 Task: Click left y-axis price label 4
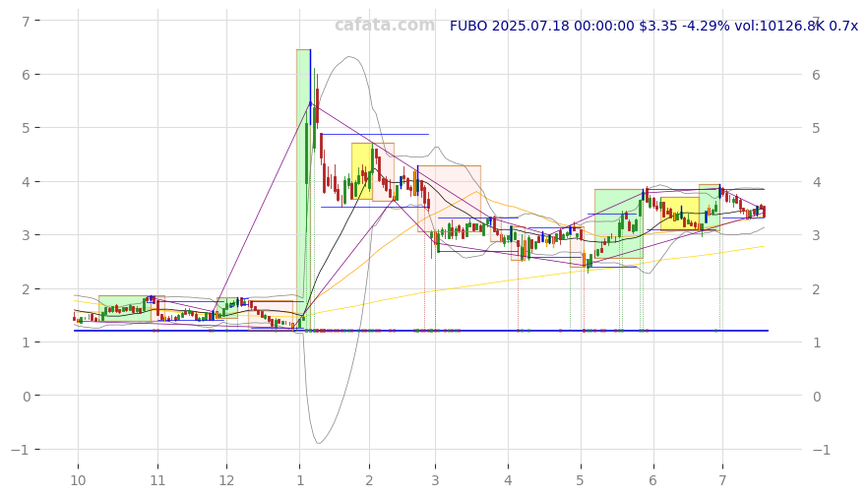[x=26, y=181]
